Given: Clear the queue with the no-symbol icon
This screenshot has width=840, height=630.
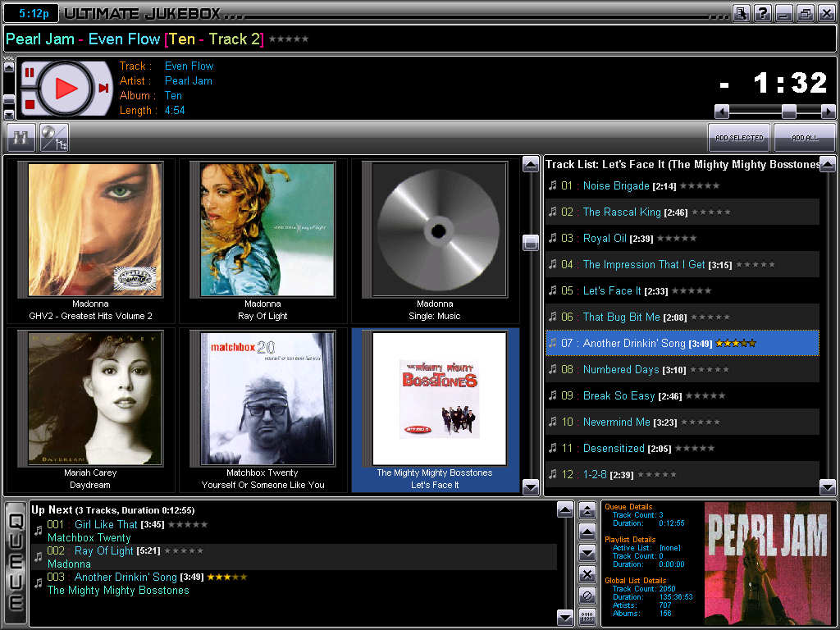Looking at the screenshot, I should click(x=586, y=596).
